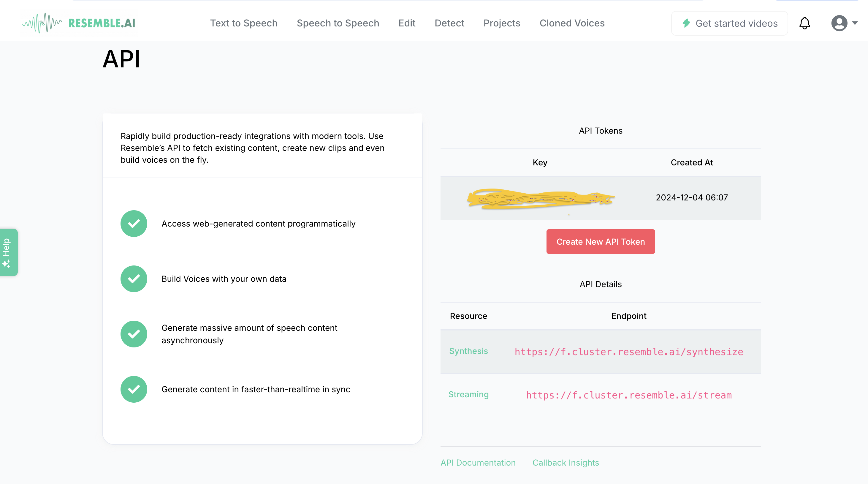
Task: Click the Resemble.AI logo
Action: (78, 23)
